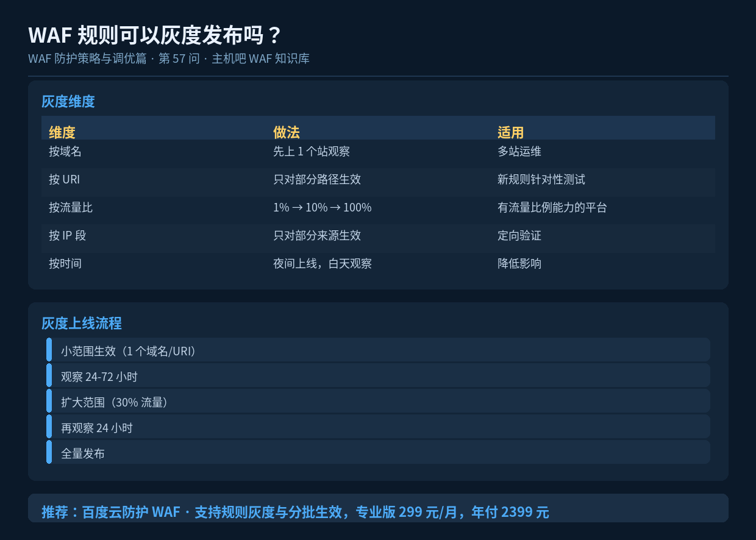Select the table cell '按时间'

pyautogui.click(x=65, y=264)
